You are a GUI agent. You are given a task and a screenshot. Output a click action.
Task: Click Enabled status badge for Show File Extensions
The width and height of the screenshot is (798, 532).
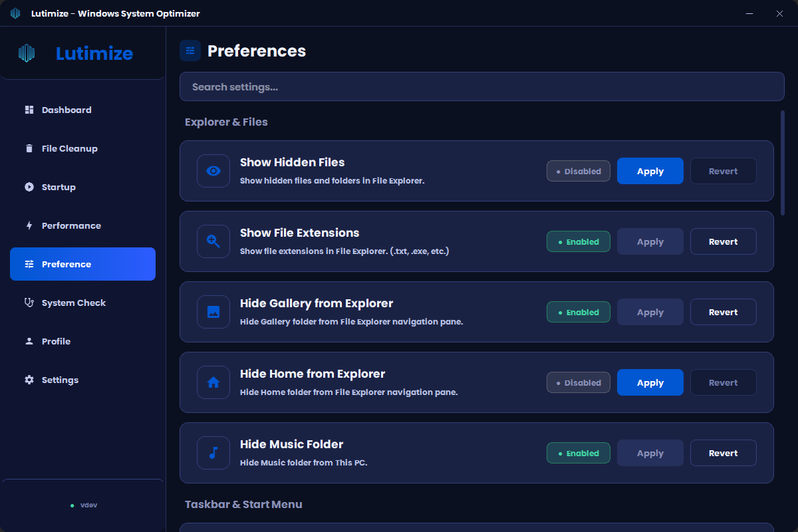pyautogui.click(x=579, y=241)
